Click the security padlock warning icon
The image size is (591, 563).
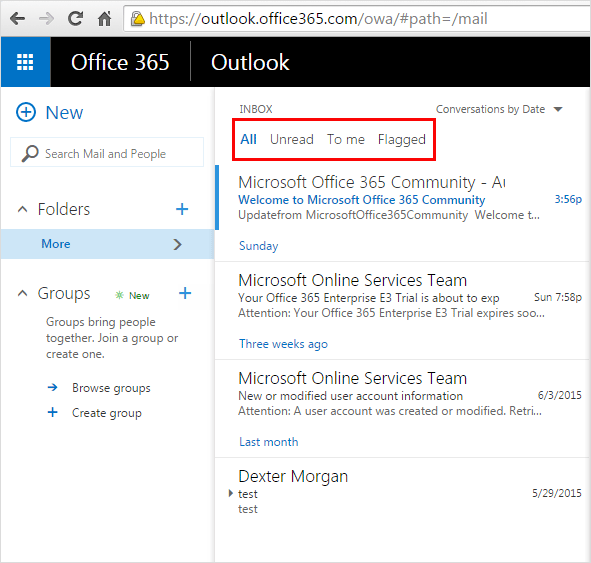(x=138, y=18)
